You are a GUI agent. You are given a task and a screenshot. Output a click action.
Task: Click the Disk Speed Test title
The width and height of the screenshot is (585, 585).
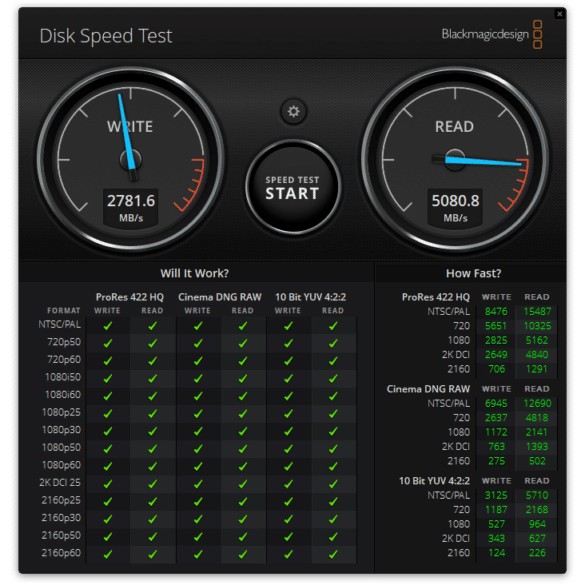[x=106, y=36]
